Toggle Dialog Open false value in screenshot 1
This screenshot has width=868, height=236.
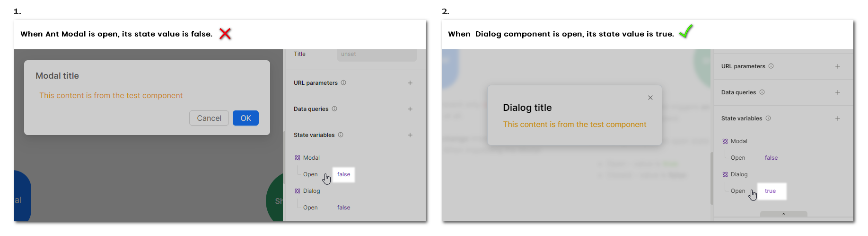[344, 208]
